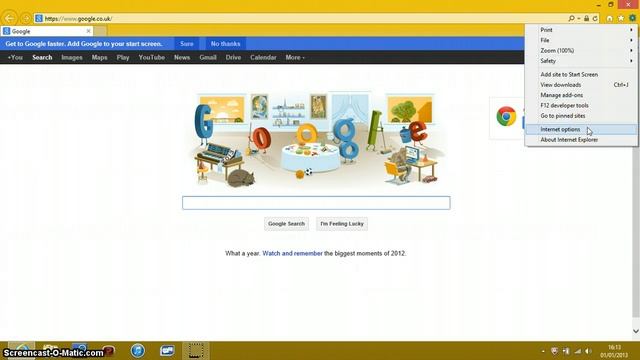Click the volume speaker tray icon
This screenshot has height=360, width=640.
[x=589, y=351]
